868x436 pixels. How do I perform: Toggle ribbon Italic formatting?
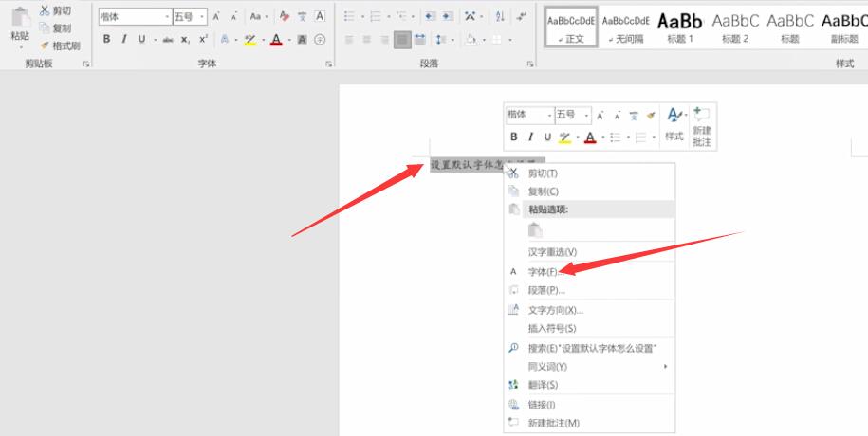[x=124, y=39]
